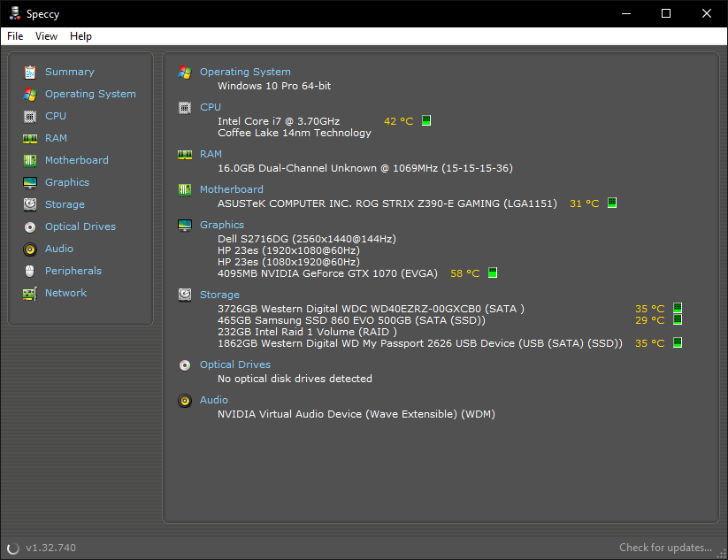Click the Check for updates link

pyautogui.click(x=665, y=548)
